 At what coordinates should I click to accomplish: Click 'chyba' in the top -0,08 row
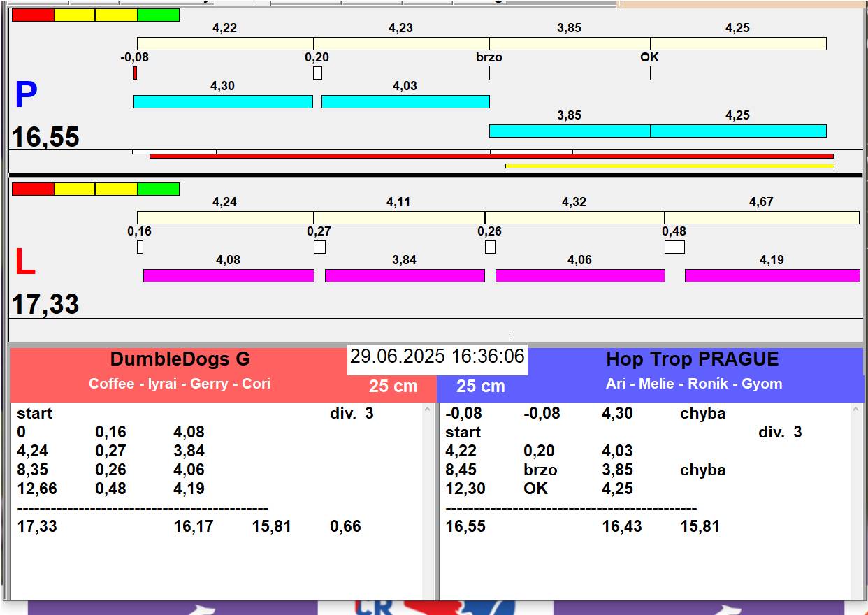tap(703, 413)
